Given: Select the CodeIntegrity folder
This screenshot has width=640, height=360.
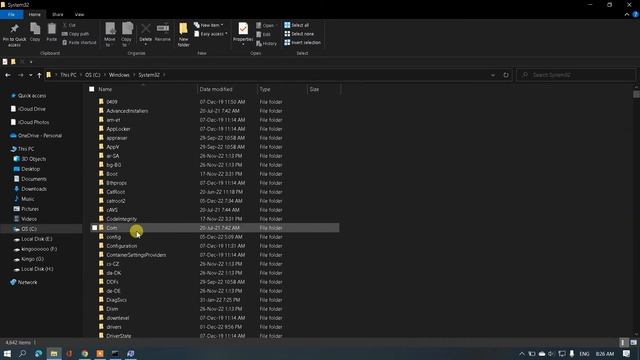Looking at the screenshot, I should [121, 219].
